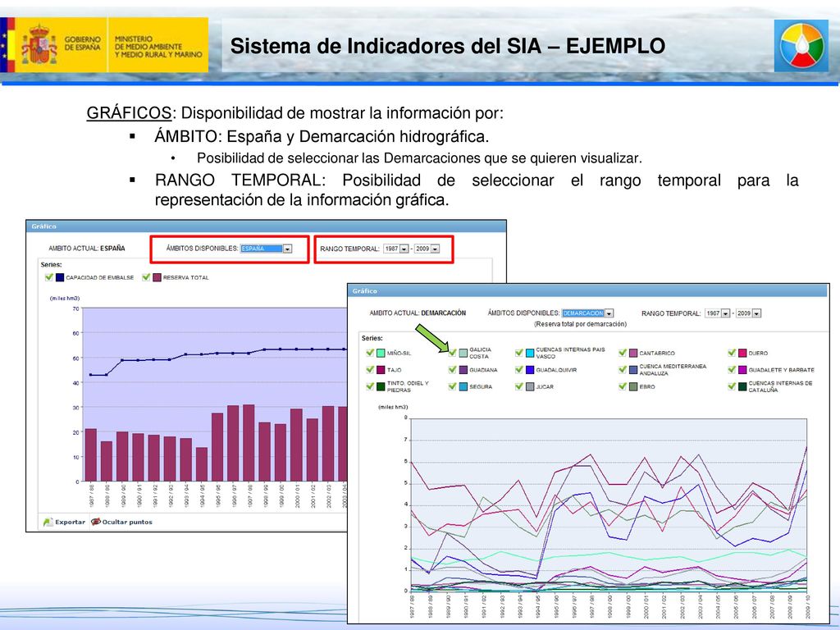Click the mint green Miño-Sil color swatch
The height and width of the screenshot is (630, 840).
[x=381, y=353]
